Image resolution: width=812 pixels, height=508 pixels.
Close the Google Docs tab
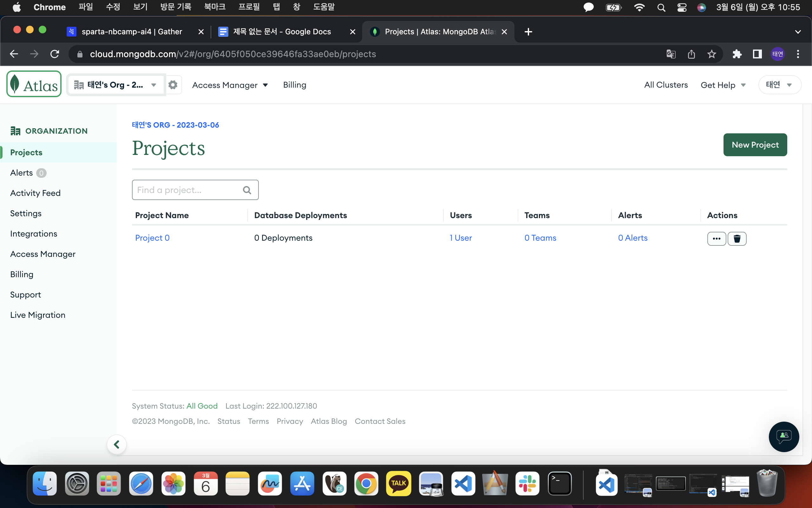tap(352, 31)
